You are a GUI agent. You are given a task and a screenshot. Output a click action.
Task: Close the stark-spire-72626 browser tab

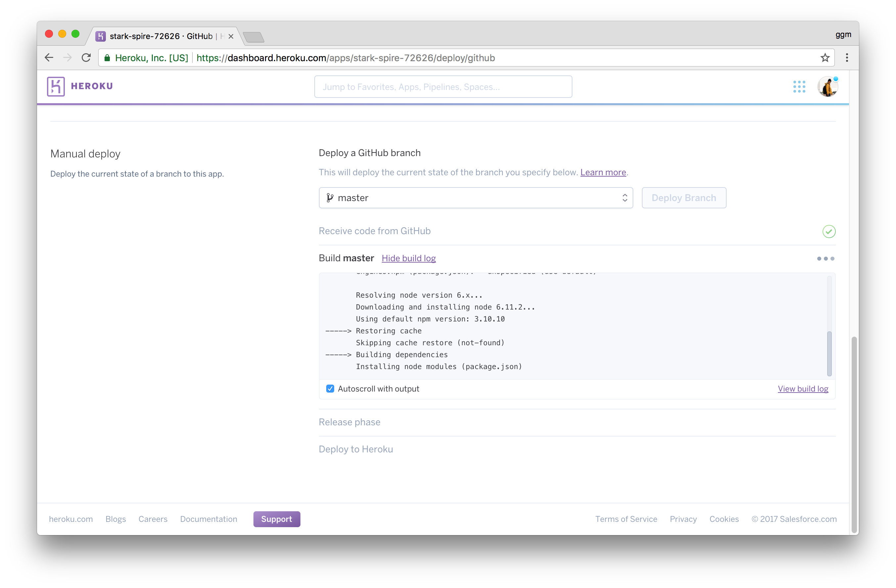(231, 36)
